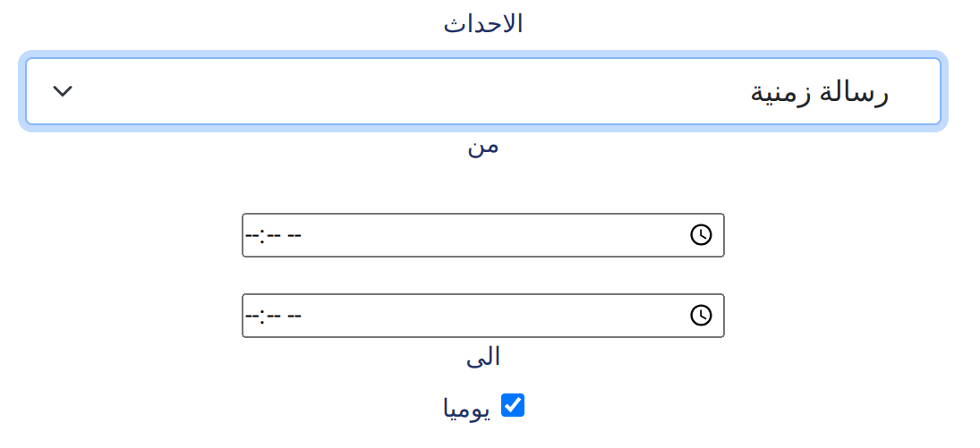Select the hour segment of the lower time field
This screenshot has width=980, height=448.
(251, 317)
